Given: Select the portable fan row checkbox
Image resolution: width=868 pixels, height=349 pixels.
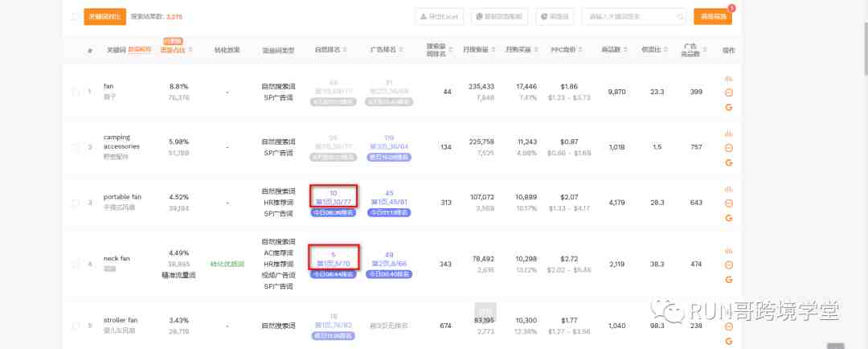Looking at the screenshot, I should pyautogui.click(x=76, y=203).
